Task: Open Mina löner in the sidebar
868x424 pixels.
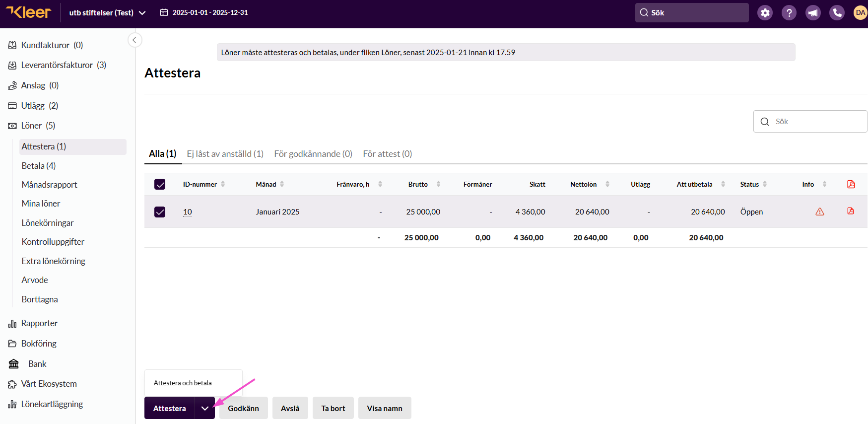Action: tap(41, 204)
